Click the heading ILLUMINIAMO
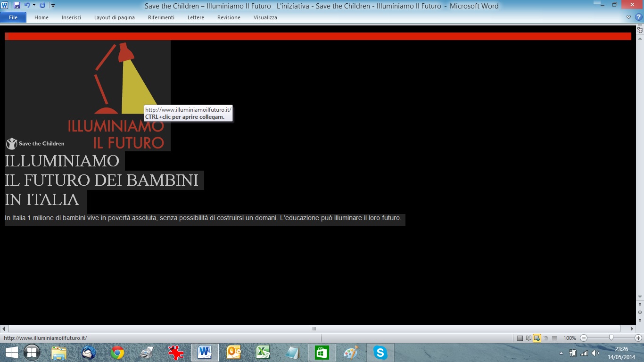Viewport: 644px width, 362px height. (62, 161)
